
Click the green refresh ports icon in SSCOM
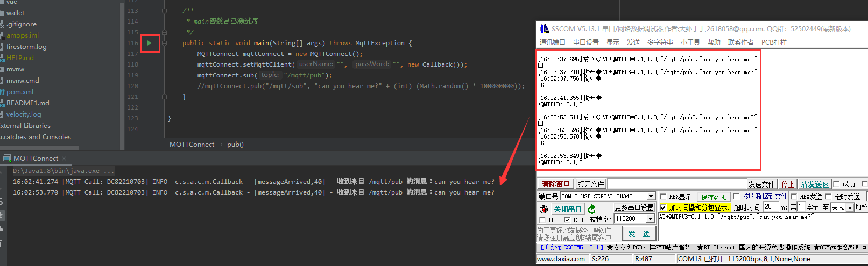[x=591, y=209]
